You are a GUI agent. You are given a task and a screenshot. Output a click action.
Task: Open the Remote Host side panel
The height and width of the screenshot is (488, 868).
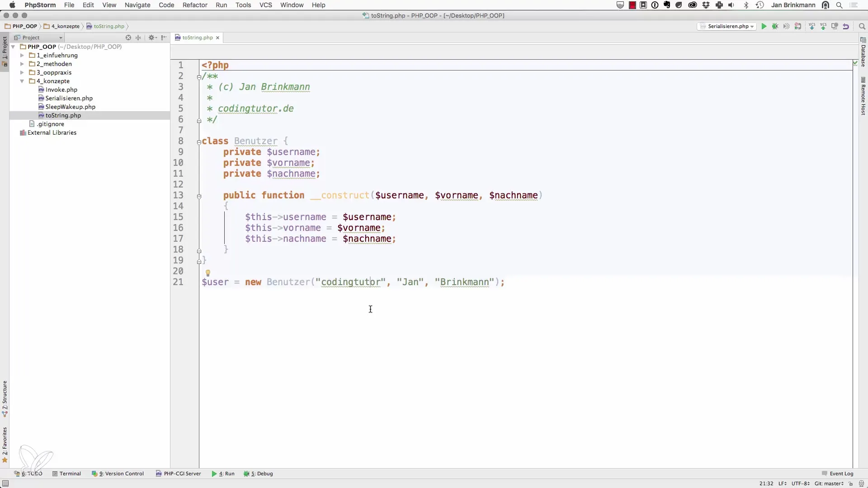point(863,96)
